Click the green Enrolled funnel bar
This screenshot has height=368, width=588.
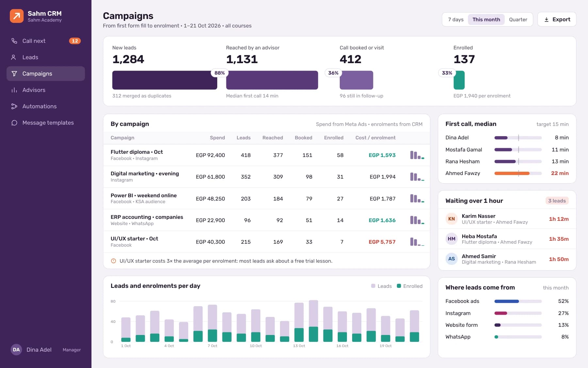tap(459, 80)
